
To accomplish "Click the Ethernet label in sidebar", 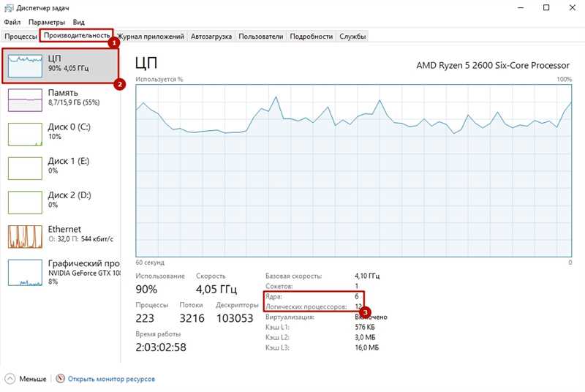I will click(64, 229).
